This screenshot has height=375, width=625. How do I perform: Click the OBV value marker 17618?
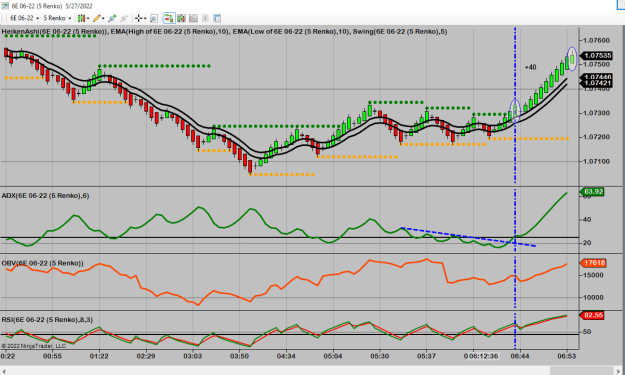(x=593, y=263)
